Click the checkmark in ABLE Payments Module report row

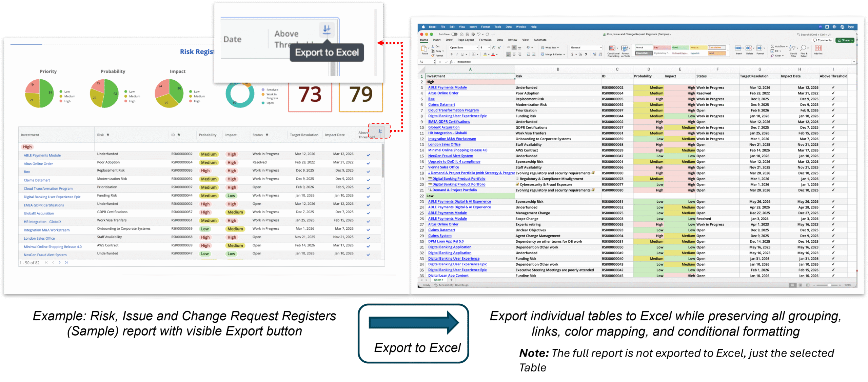(368, 155)
